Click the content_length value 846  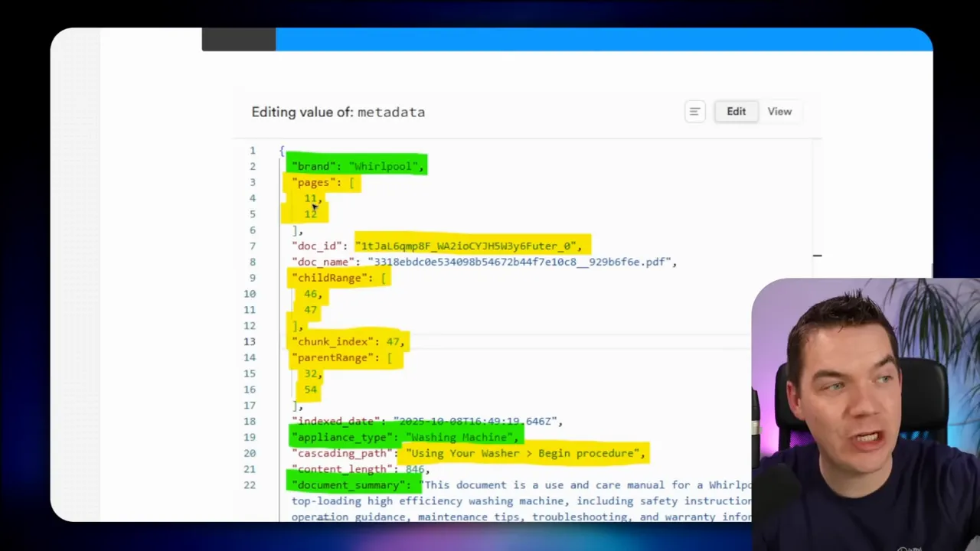tap(416, 469)
